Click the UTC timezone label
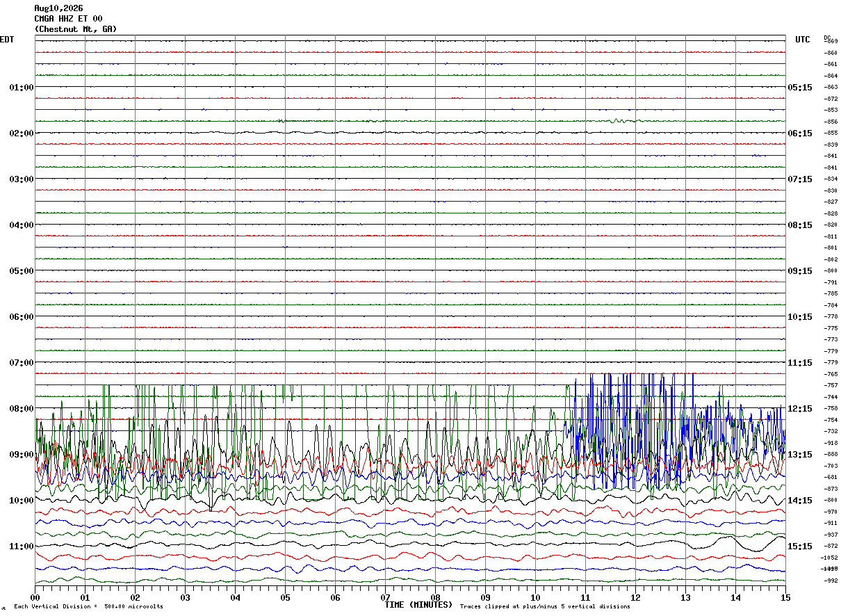This screenshot has width=841, height=616. coord(803,40)
